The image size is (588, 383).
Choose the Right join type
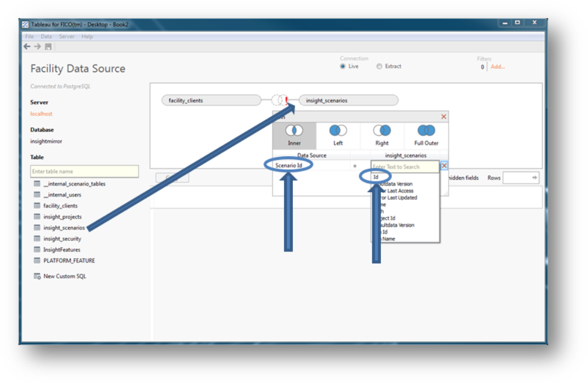click(x=382, y=135)
